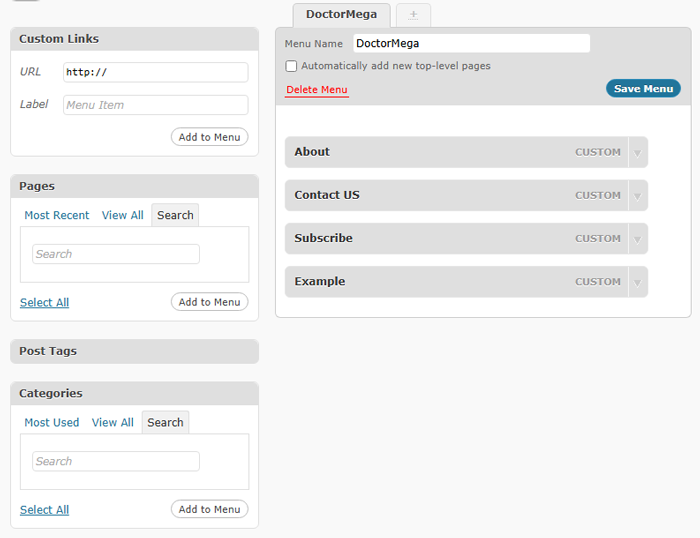Focus the custom link URL field
This screenshot has width=700, height=538.
[x=155, y=72]
